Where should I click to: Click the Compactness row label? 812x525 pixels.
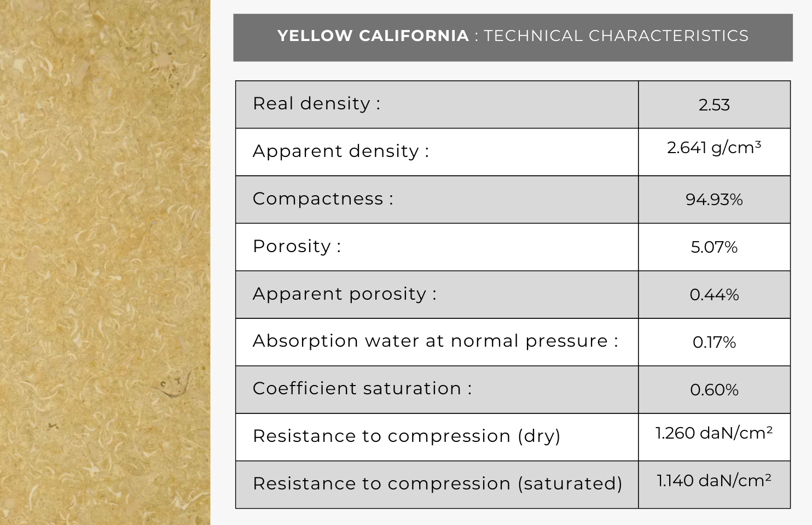tap(323, 199)
